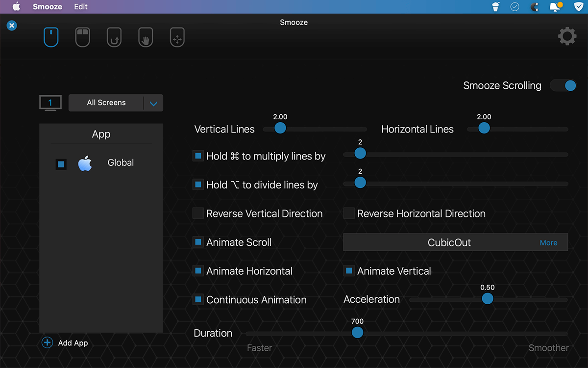Click the Duration slider knob
This screenshot has width=588, height=368.
click(358, 333)
